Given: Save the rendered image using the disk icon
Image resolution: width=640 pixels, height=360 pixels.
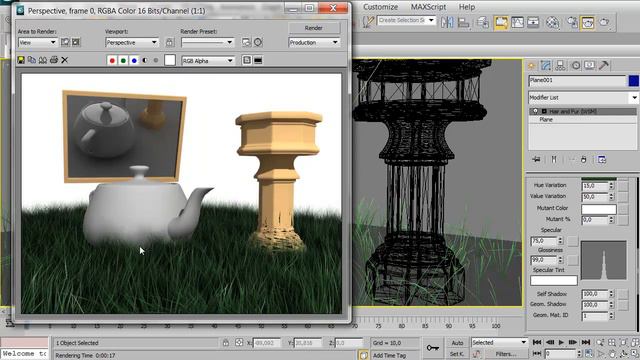Looking at the screenshot, I should 21,60.
